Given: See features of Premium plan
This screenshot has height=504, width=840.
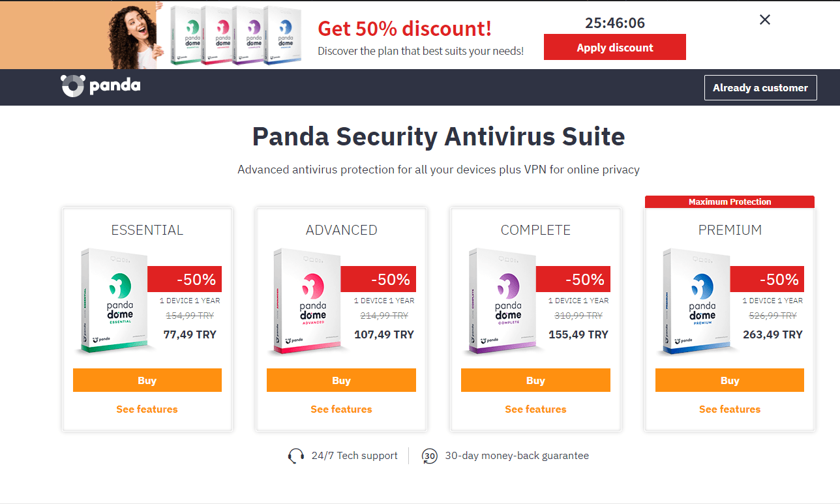Looking at the screenshot, I should pos(730,409).
